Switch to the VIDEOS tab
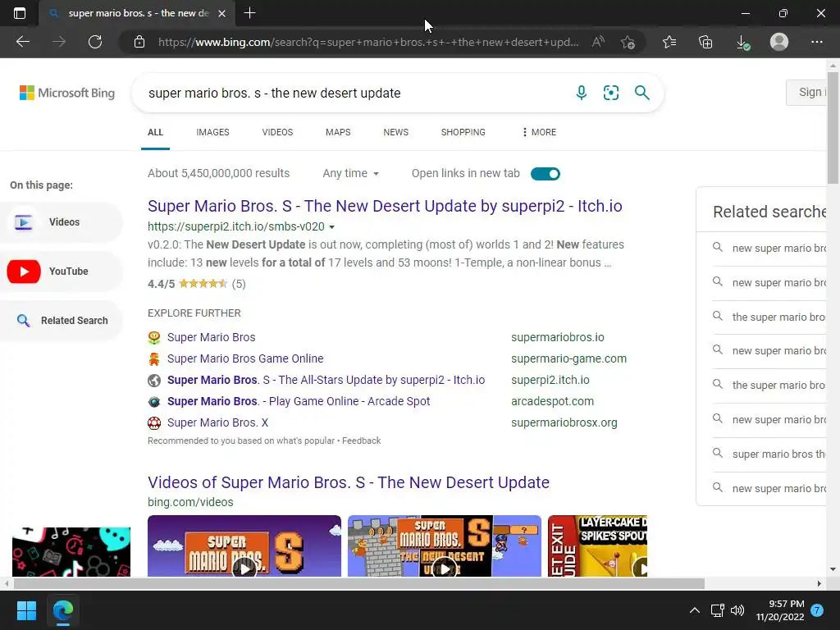Image resolution: width=840 pixels, height=630 pixels. pyautogui.click(x=277, y=132)
